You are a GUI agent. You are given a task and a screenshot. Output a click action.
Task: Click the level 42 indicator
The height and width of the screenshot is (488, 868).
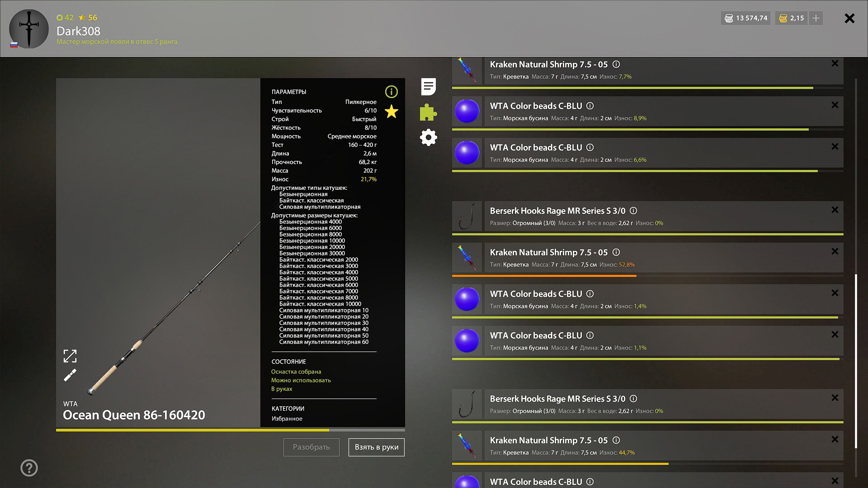pyautogui.click(x=65, y=18)
